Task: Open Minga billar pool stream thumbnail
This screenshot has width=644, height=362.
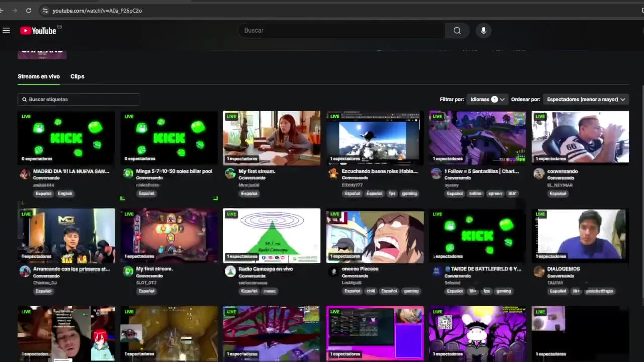Action: 169,137
